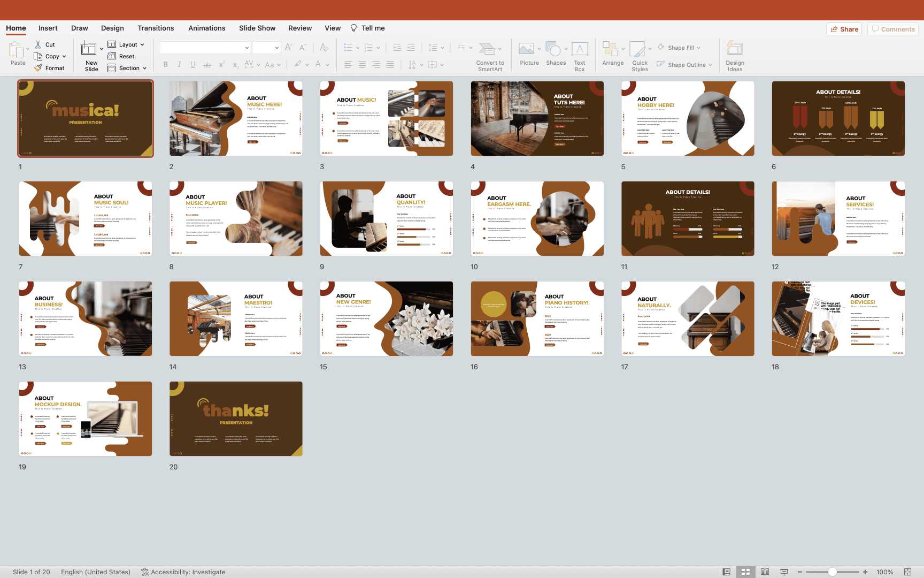Click the Share button

[844, 29]
